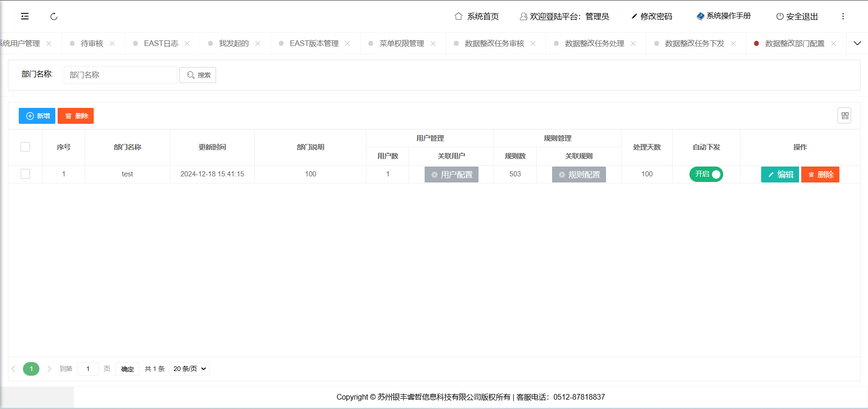The height and width of the screenshot is (409, 868).
Task: Open 规则配置 for the test department
Action: point(579,174)
